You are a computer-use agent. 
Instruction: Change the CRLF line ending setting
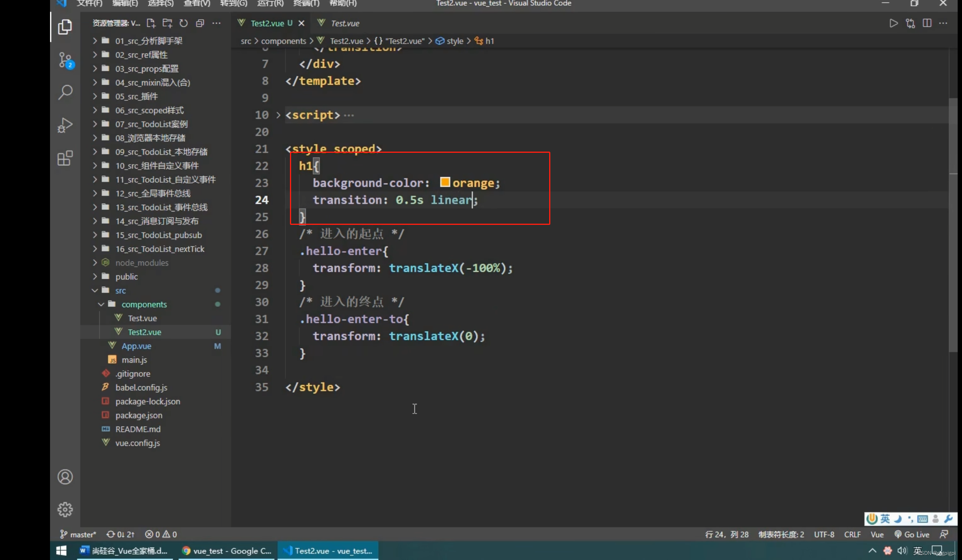[852, 534]
